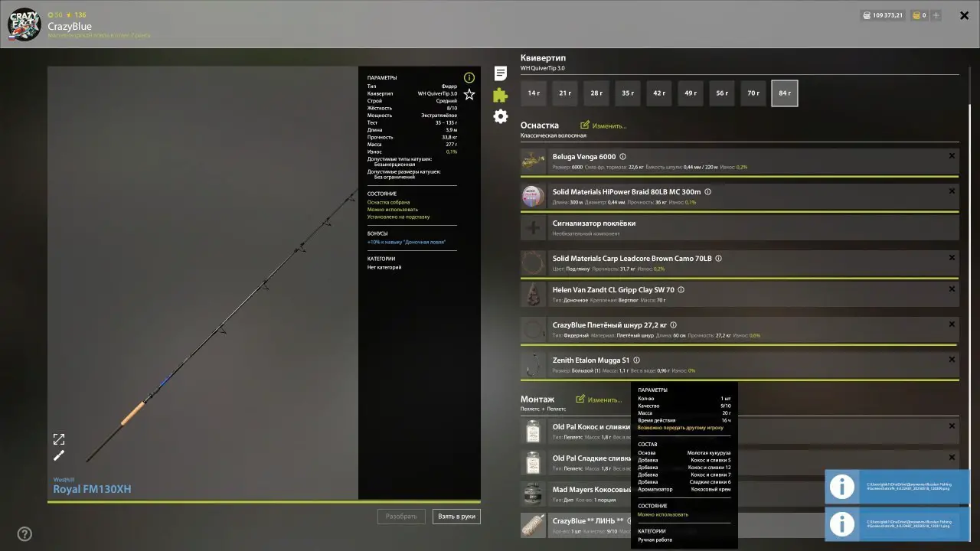
Task: Remove the HiPower Braid 80LB line
Action: (x=952, y=191)
